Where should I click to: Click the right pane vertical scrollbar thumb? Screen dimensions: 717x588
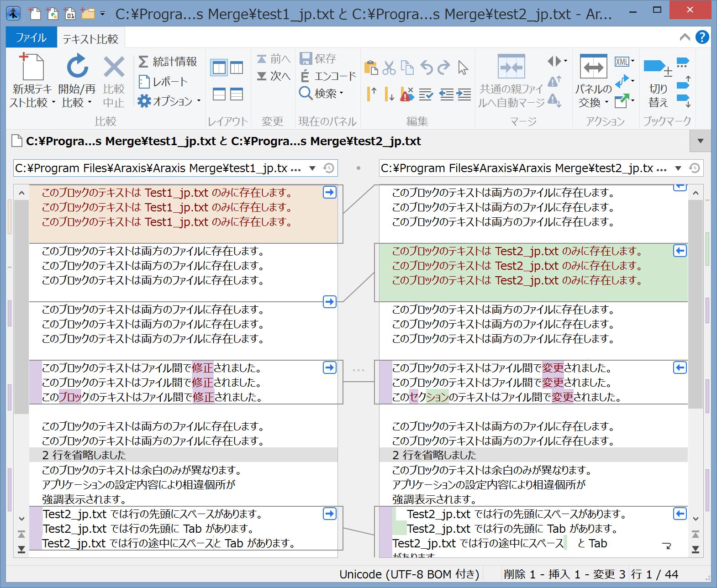pyautogui.click(x=695, y=303)
